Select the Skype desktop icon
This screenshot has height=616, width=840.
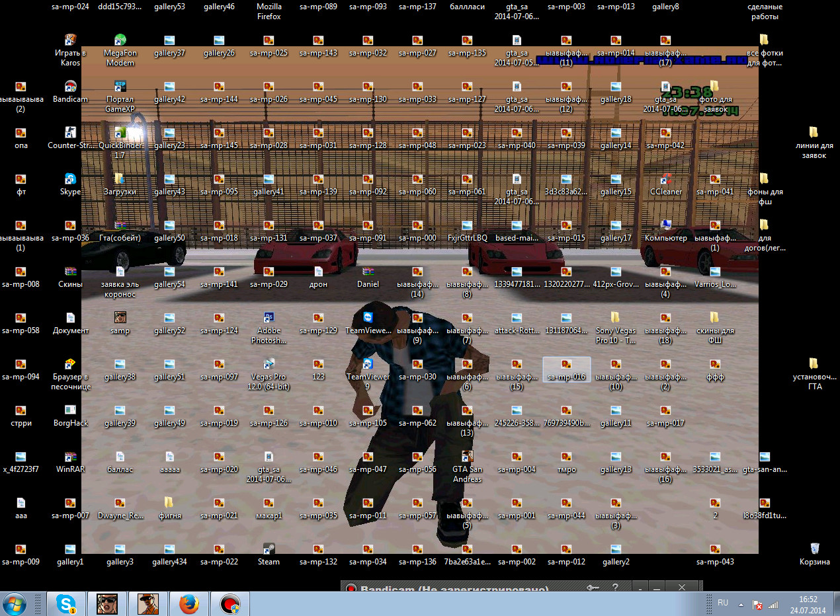coord(70,184)
